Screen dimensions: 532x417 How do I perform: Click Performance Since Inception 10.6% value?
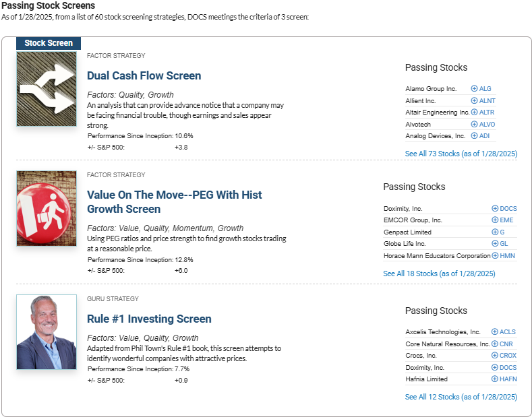[x=184, y=136]
